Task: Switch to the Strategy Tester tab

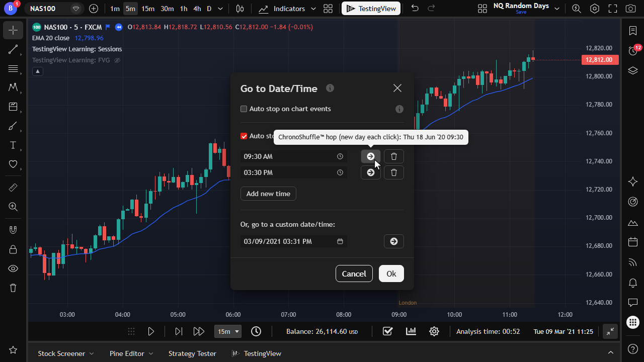Action: pos(192,353)
